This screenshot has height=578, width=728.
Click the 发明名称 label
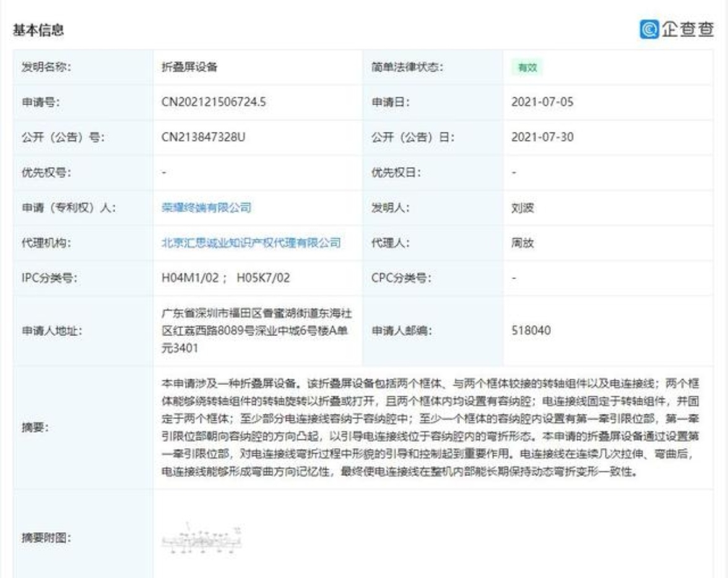(46, 67)
